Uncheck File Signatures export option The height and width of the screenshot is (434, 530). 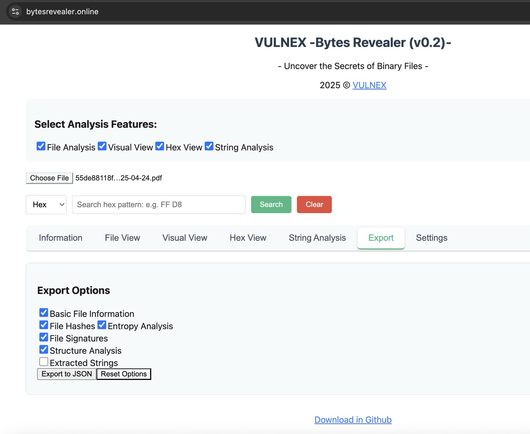[44, 337]
